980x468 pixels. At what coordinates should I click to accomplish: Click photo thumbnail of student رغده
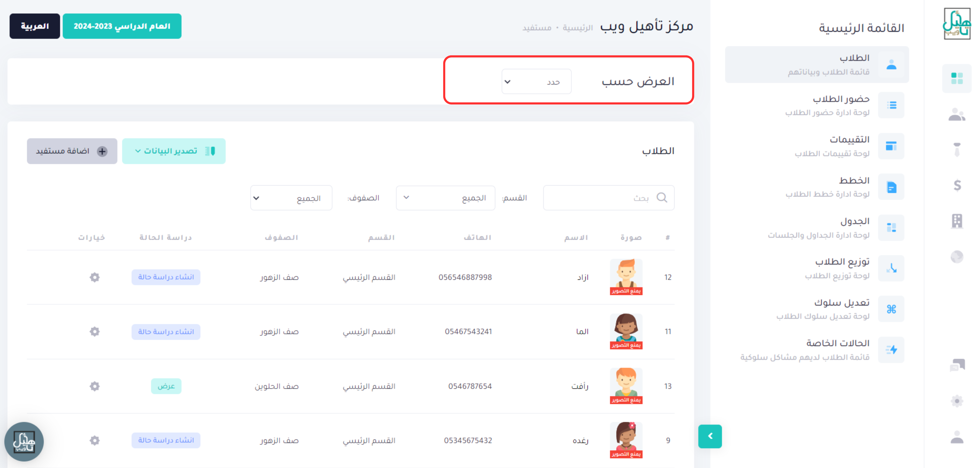click(x=626, y=440)
